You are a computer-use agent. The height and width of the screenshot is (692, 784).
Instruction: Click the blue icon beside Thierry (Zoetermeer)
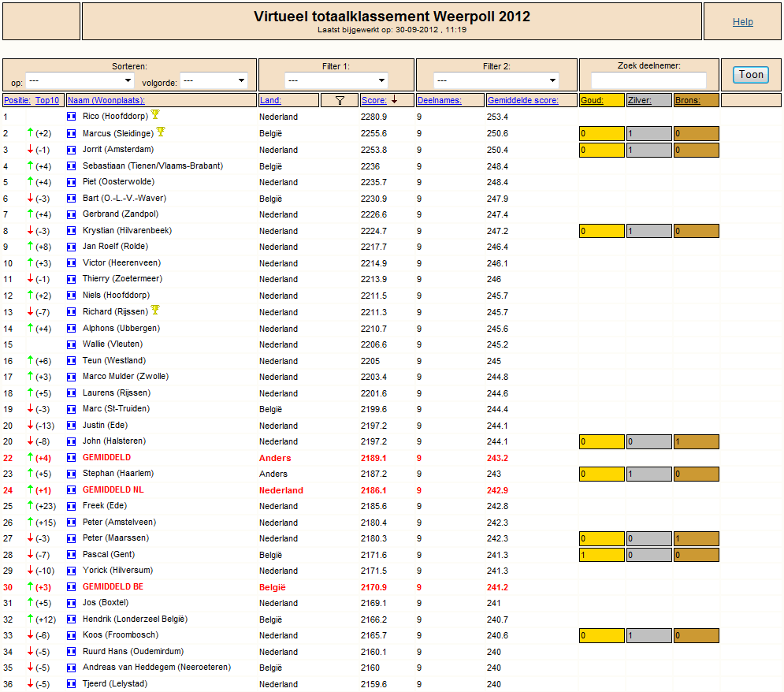pyautogui.click(x=72, y=279)
